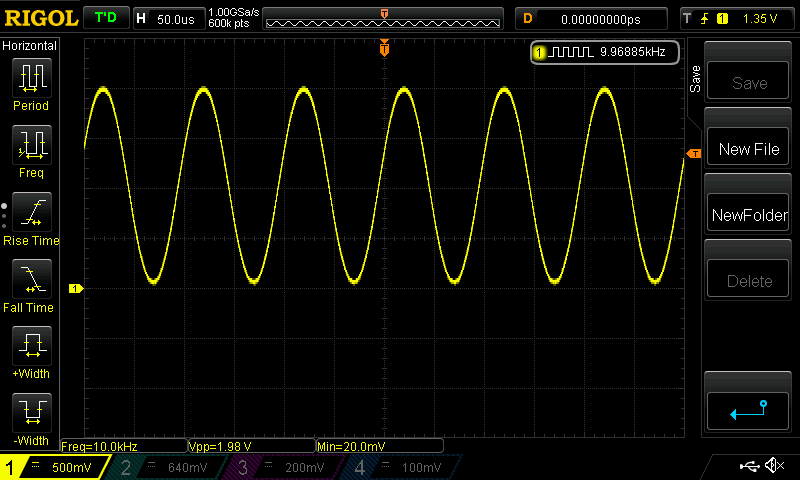The image size is (800, 480).
Task: Choose the Fall Time measurement icon
Action: 31,279
